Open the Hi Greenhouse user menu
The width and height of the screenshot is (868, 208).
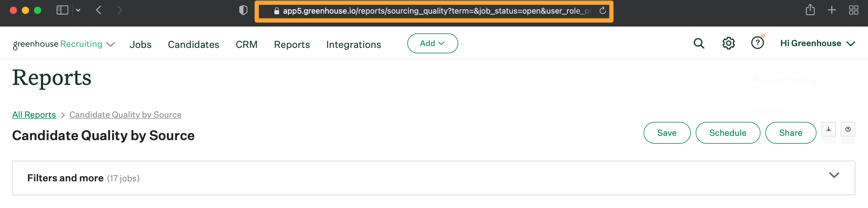[x=817, y=43]
